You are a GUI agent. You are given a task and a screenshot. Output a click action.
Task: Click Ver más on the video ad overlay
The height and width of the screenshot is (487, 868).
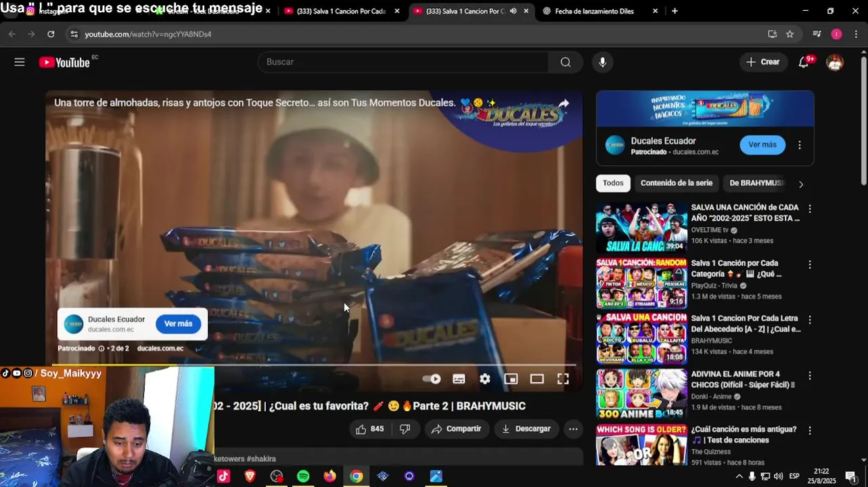(179, 324)
